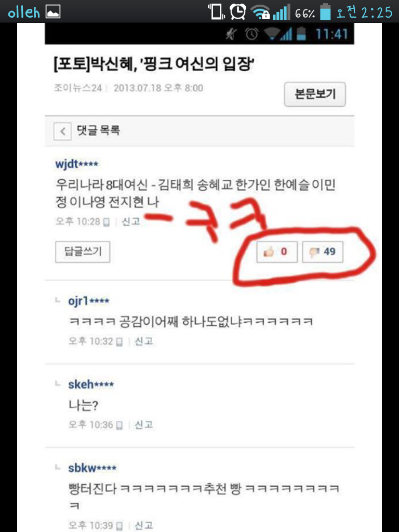The image size is (399, 532).
Task: Click 답글쓰기 to write a reply
Action: [x=83, y=252]
